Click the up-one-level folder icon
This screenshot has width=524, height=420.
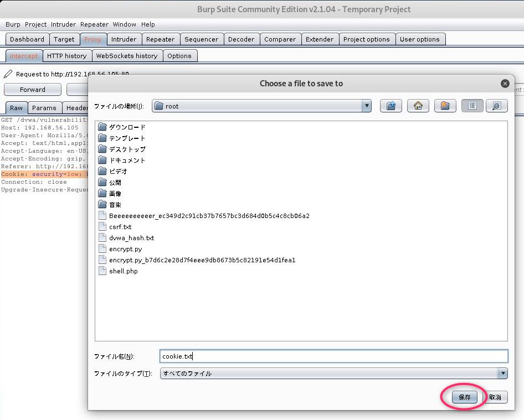pyautogui.click(x=391, y=106)
